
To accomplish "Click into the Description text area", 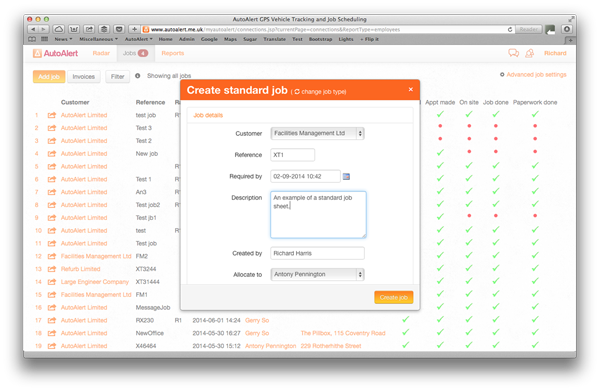I will click(x=318, y=215).
